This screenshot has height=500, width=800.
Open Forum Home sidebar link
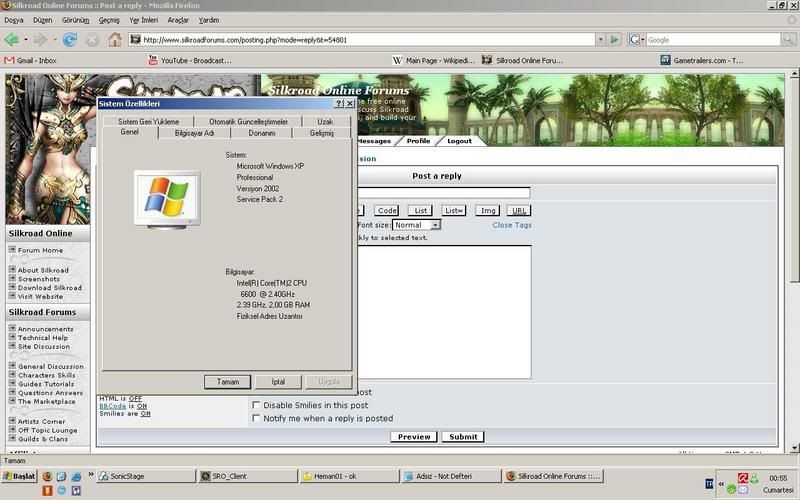click(40, 250)
